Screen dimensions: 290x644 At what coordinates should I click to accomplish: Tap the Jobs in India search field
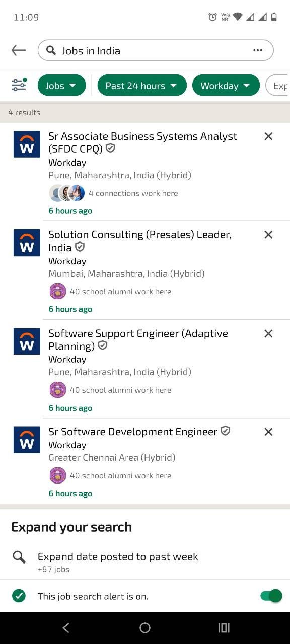click(156, 50)
